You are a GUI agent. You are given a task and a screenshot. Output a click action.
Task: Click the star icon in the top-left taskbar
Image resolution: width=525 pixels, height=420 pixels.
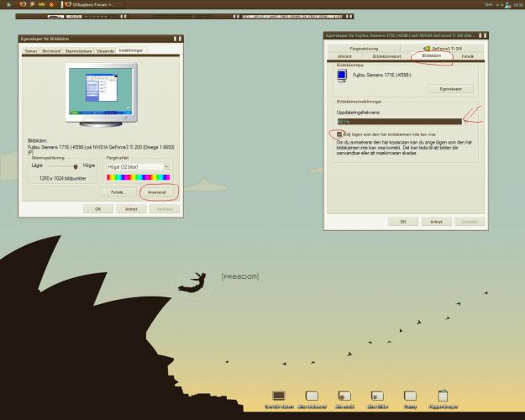8,4
